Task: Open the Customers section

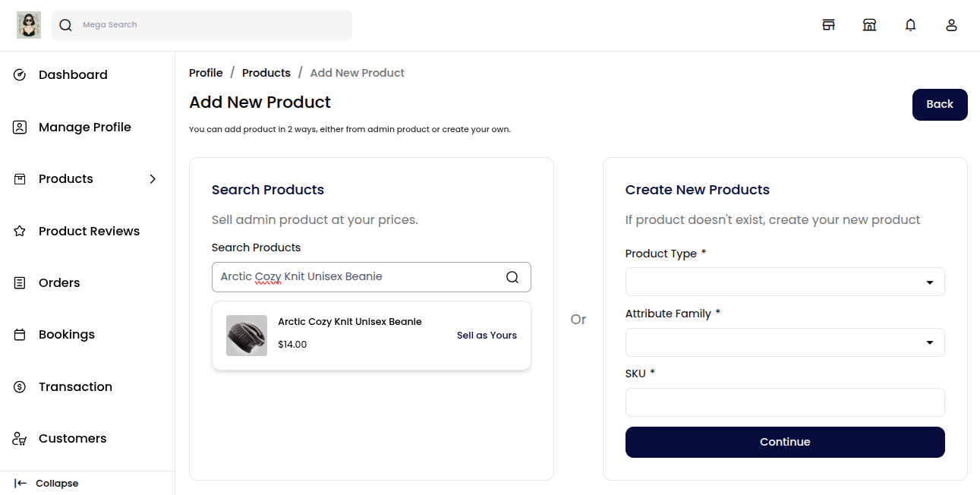Action: point(72,438)
